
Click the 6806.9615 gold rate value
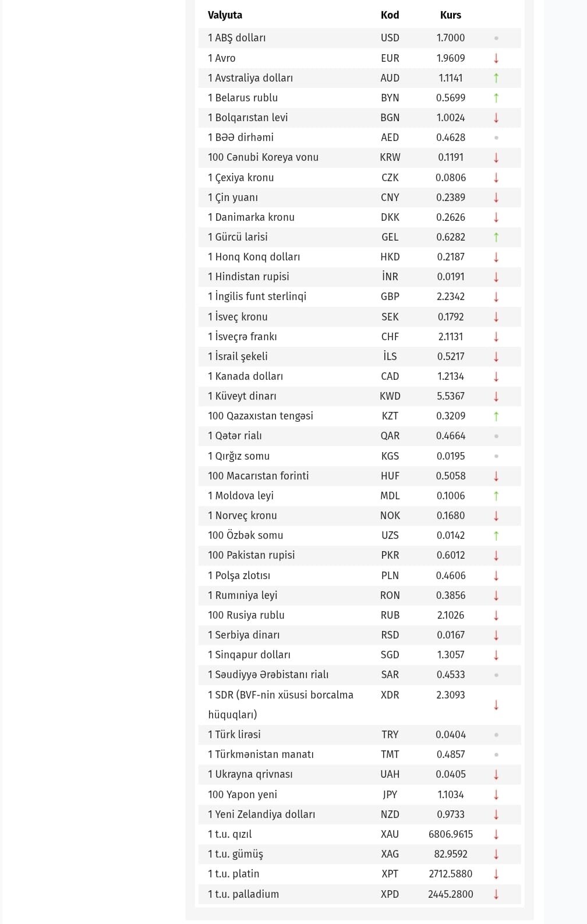(x=451, y=834)
